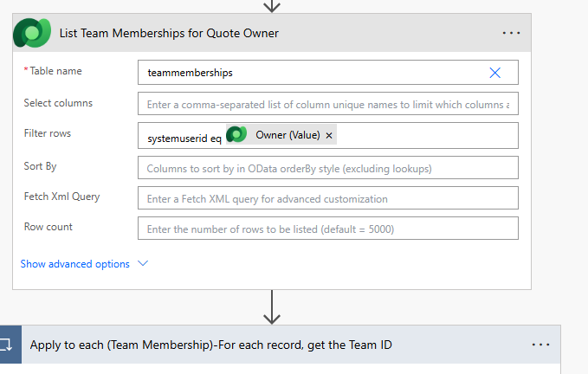This screenshot has width=588, height=374.
Task: Open the Table name combo box
Action: point(312,73)
